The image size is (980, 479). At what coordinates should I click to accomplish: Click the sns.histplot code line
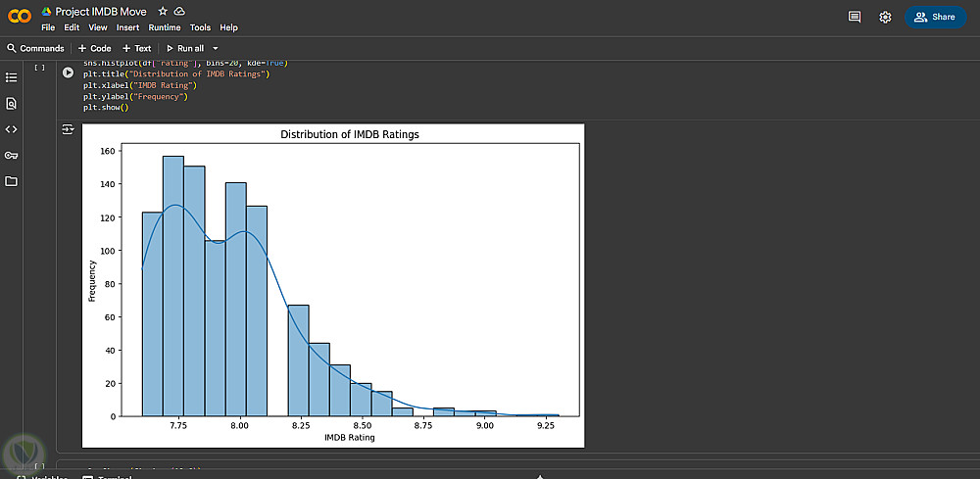[x=185, y=64]
